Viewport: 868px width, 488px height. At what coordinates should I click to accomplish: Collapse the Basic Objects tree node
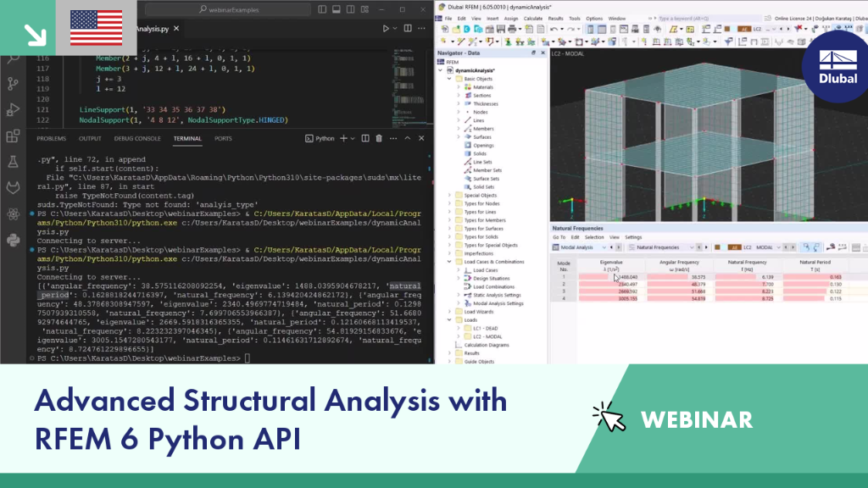click(x=449, y=79)
